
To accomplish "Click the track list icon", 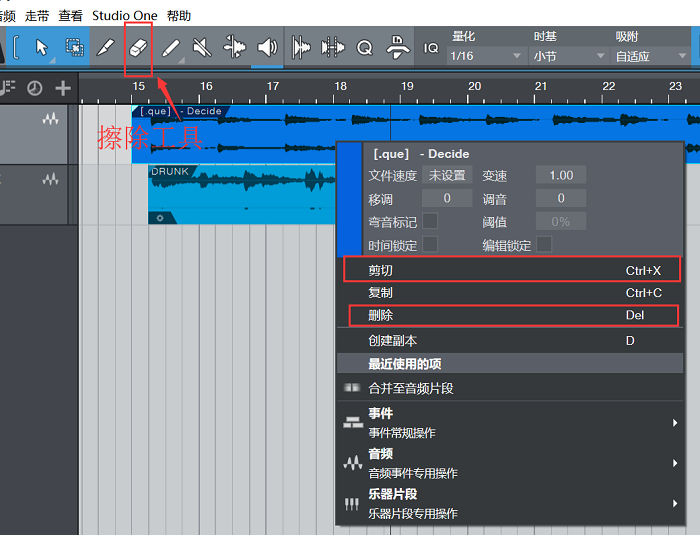I will [8, 88].
